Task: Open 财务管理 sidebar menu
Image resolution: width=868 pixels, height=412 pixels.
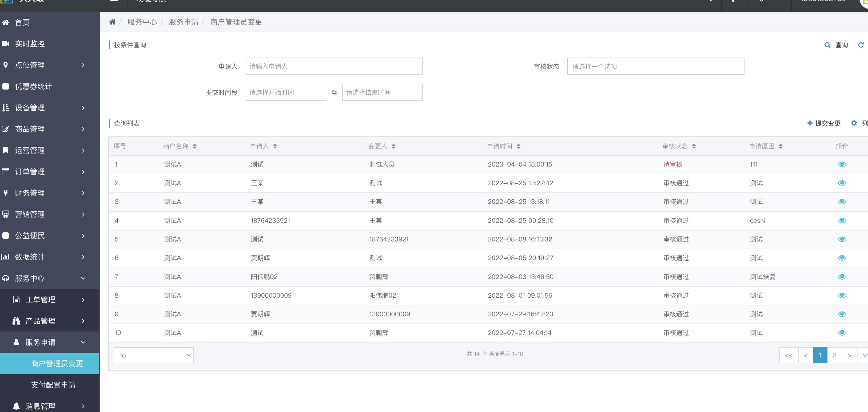Action: tap(49, 193)
